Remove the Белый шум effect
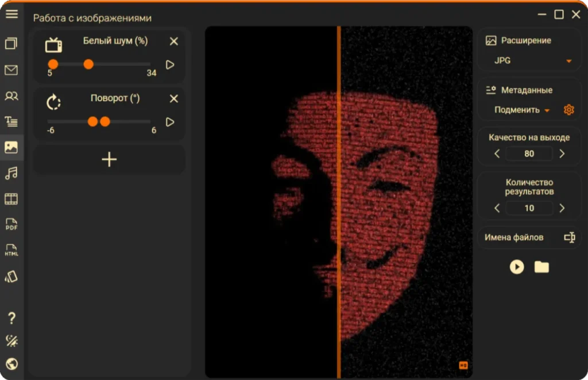The height and width of the screenshot is (380, 588). pos(173,41)
